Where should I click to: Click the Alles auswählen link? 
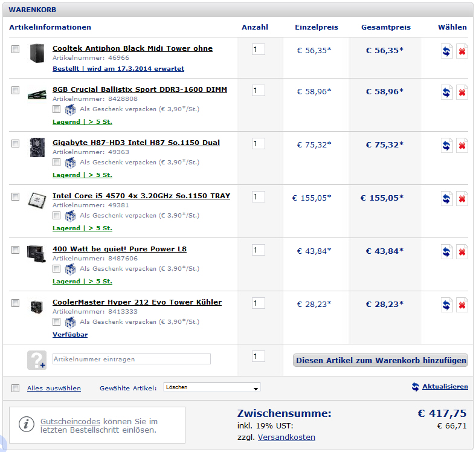54,388
